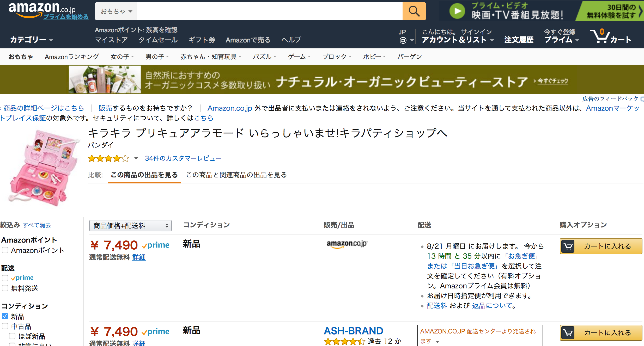
Task: Open マイストア in the header
Action: coord(111,40)
